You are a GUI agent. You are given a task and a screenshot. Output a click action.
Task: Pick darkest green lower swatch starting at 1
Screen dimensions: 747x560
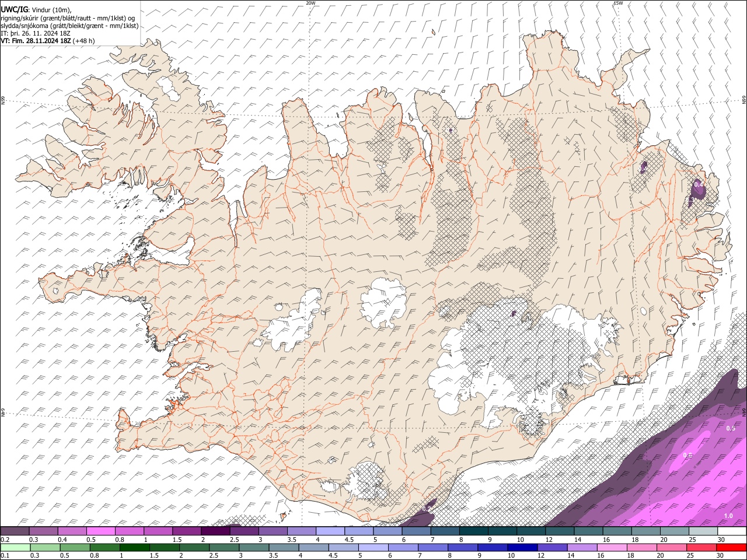134,547
